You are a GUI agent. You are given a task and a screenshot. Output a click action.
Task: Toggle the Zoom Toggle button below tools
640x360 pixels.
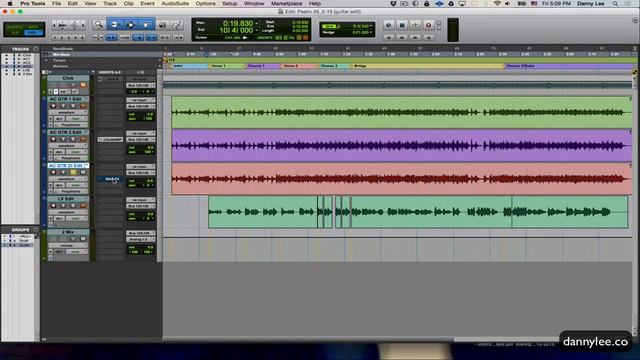tap(98, 38)
